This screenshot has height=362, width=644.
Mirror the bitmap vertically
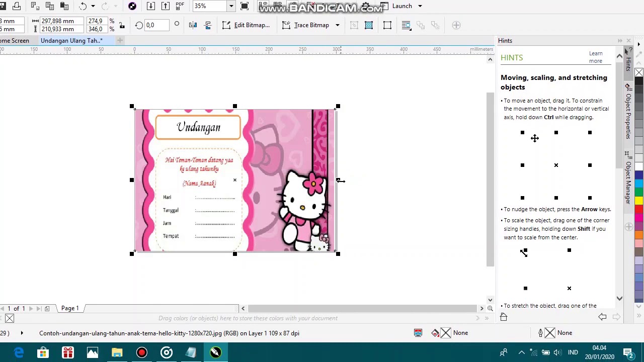pos(208,25)
